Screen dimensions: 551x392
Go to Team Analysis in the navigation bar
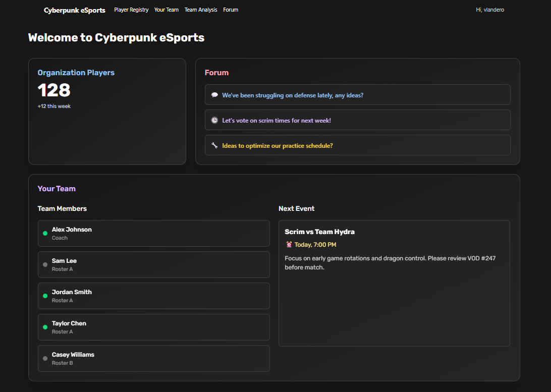point(201,10)
